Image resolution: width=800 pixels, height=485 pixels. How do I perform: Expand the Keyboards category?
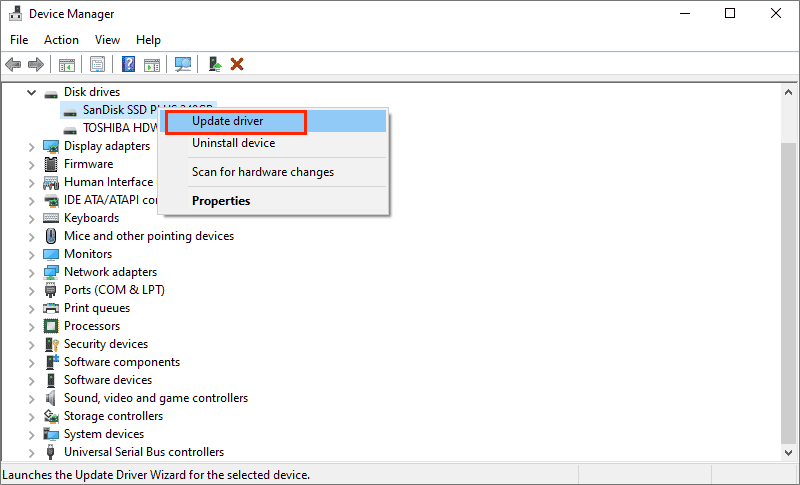[32, 219]
